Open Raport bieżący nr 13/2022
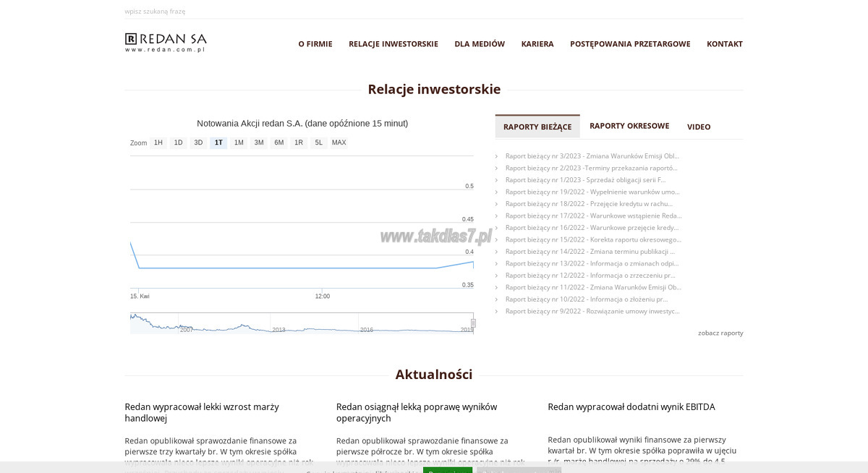The image size is (868, 473). 592,263
